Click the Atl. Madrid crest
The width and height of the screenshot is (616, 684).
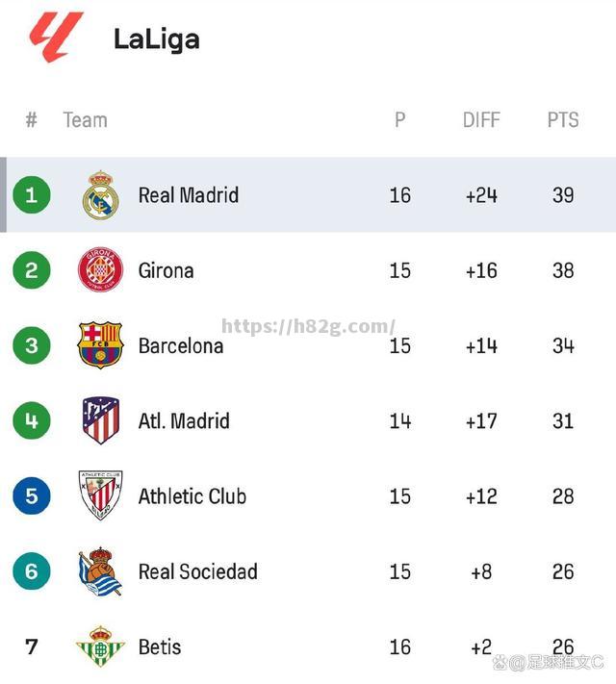(100, 420)
